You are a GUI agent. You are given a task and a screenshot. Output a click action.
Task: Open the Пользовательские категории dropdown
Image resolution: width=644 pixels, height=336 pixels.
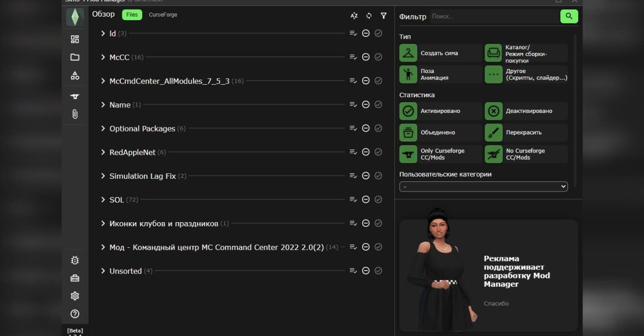point(483,186)
